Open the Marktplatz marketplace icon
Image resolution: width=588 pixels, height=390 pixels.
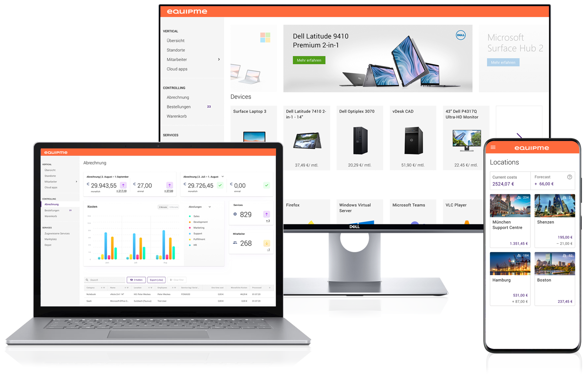pos(49,239)
